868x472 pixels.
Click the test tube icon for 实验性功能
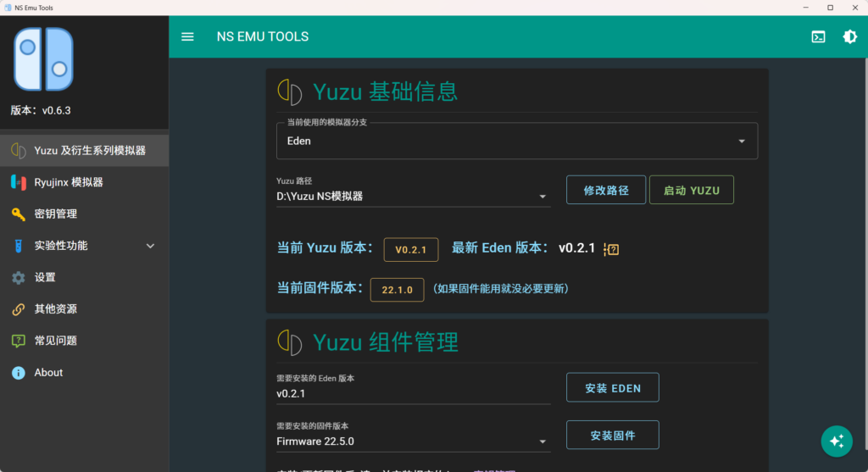click(19, 246)
